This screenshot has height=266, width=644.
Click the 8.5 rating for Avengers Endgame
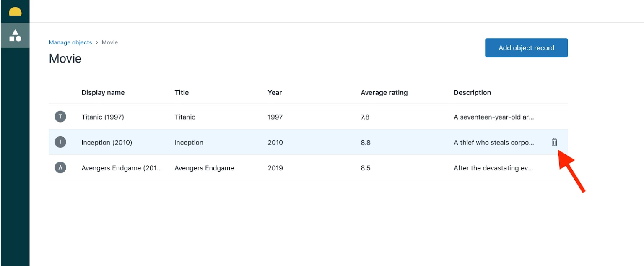[366, 168]
